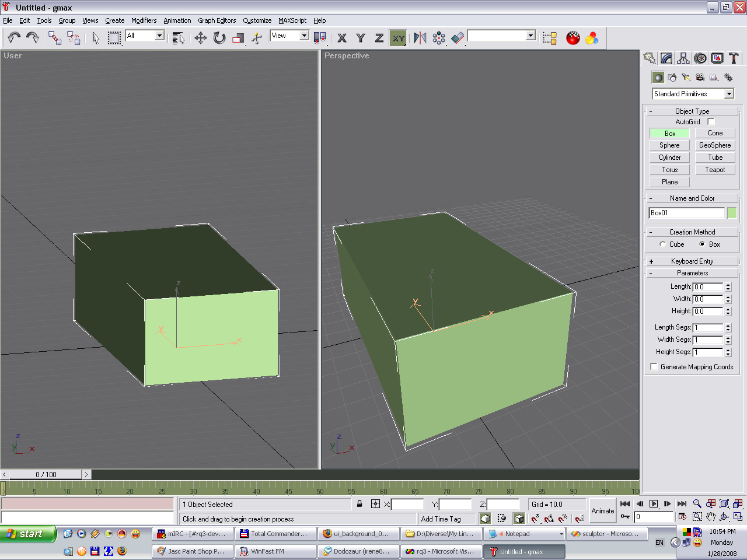
Task: Click the Teapot primitive button
Action: click(x=715, y=170)
